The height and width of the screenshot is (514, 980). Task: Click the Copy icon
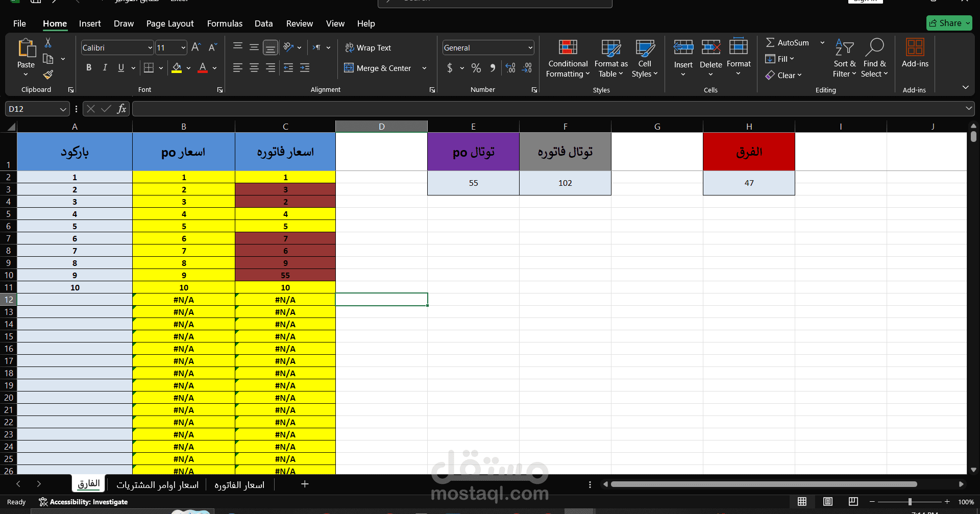point(48,59)
